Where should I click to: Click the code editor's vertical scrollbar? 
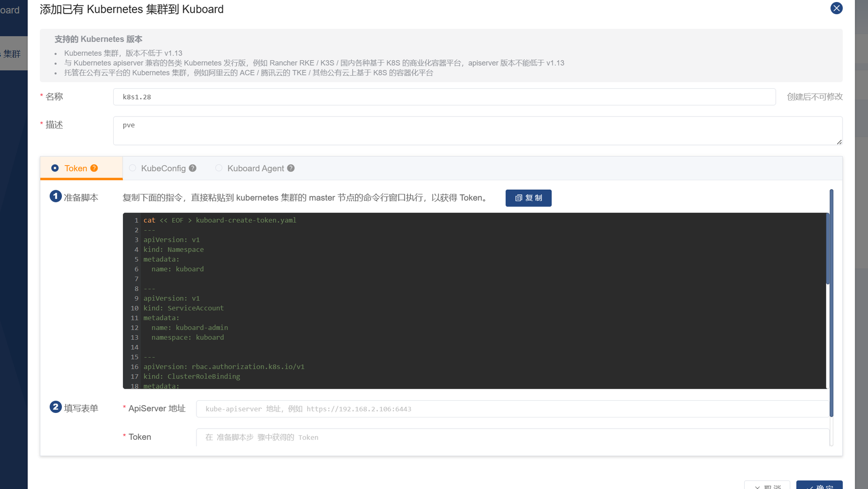coord(828,249)
